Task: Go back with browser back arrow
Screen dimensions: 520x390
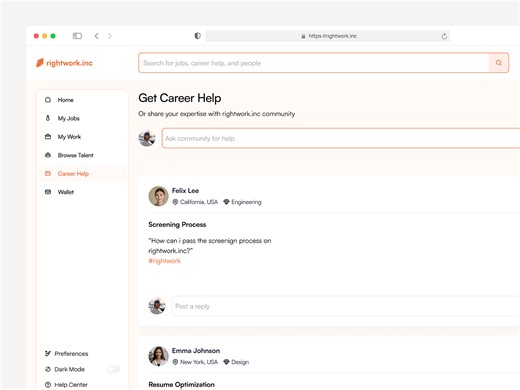Action: click(x=97, y=36)
